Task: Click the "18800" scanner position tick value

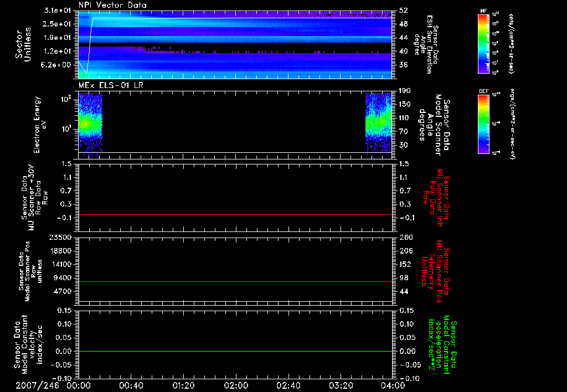Action: [x=60, y=251]
